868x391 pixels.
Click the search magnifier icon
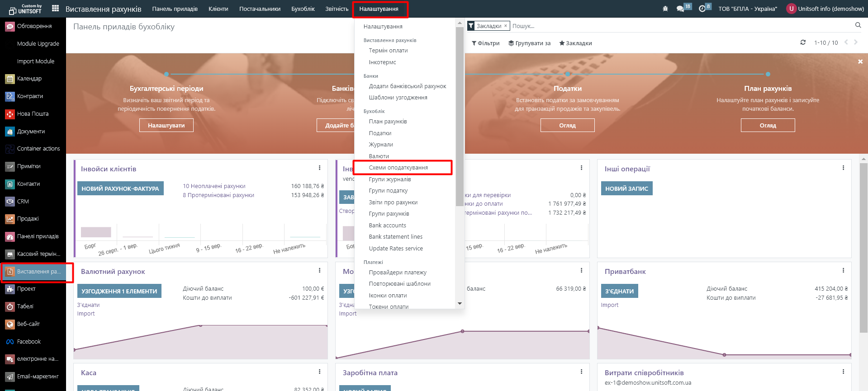(858, 25)
